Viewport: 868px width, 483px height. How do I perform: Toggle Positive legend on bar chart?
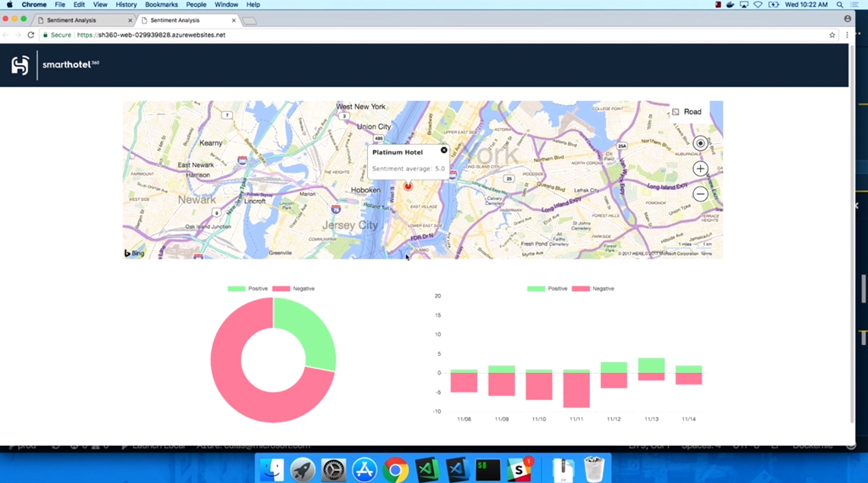[x=548, y=289]
